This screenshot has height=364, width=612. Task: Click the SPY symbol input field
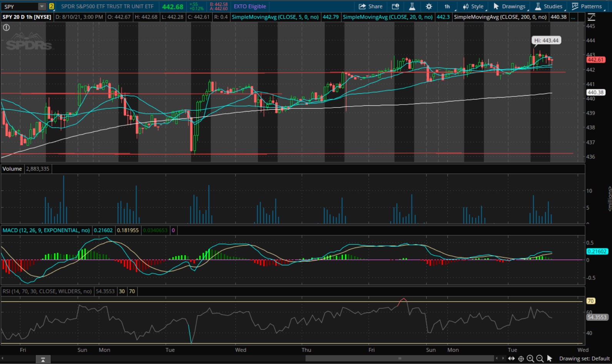[20, 7]
